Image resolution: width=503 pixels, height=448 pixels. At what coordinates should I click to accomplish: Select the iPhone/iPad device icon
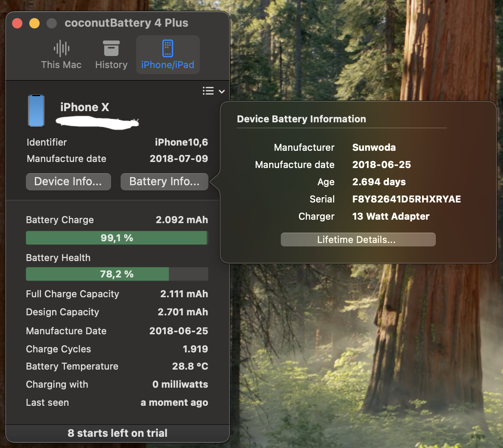coord(168,48)
